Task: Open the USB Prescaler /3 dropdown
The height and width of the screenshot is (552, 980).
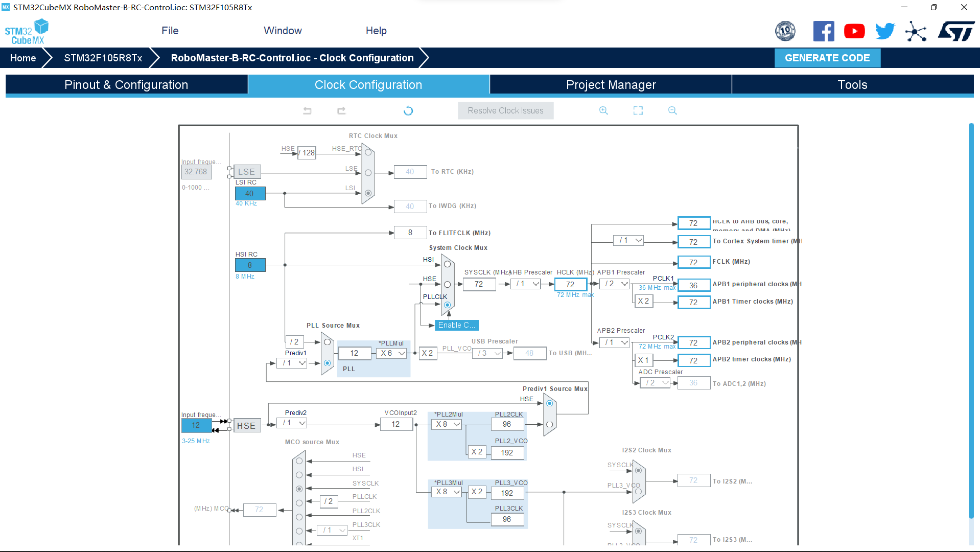Action: coord(487,353)
